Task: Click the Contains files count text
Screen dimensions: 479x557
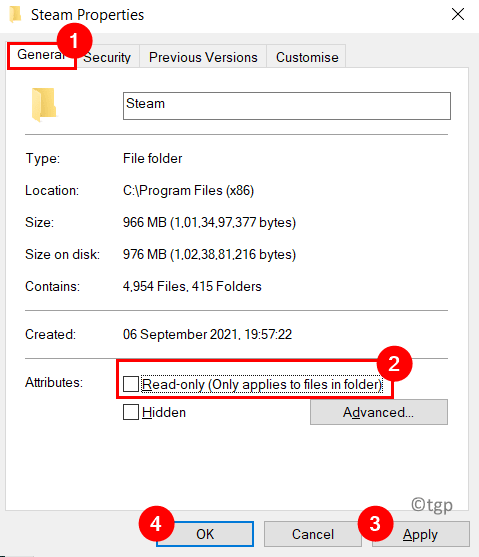Action: [x=192, y=286]
